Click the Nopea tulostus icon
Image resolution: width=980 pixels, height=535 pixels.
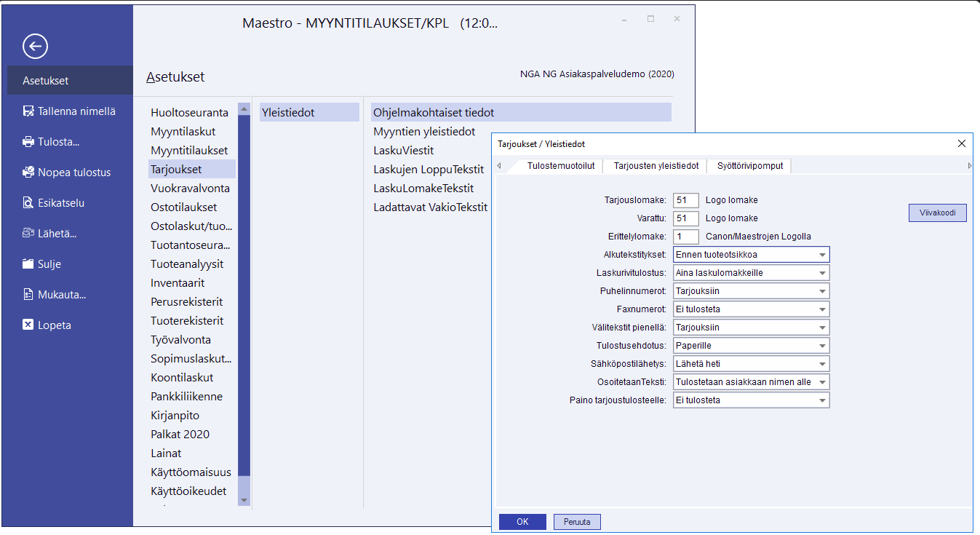[28, 173]
